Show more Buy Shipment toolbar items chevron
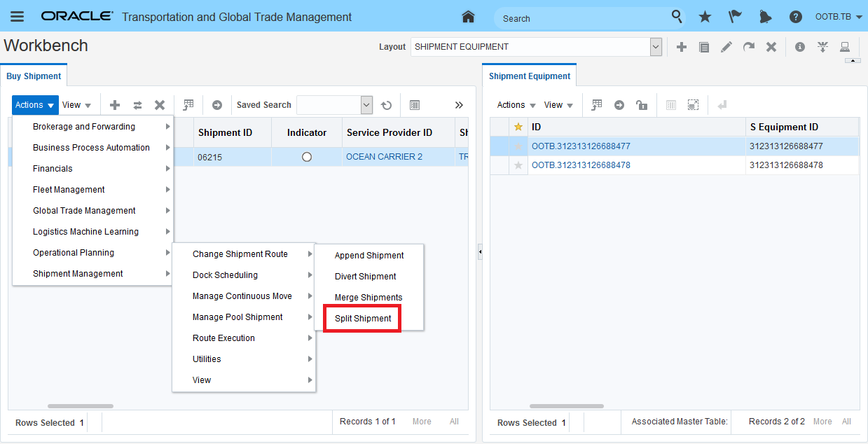This screenshot has height=444, width=868. (459, 105)
